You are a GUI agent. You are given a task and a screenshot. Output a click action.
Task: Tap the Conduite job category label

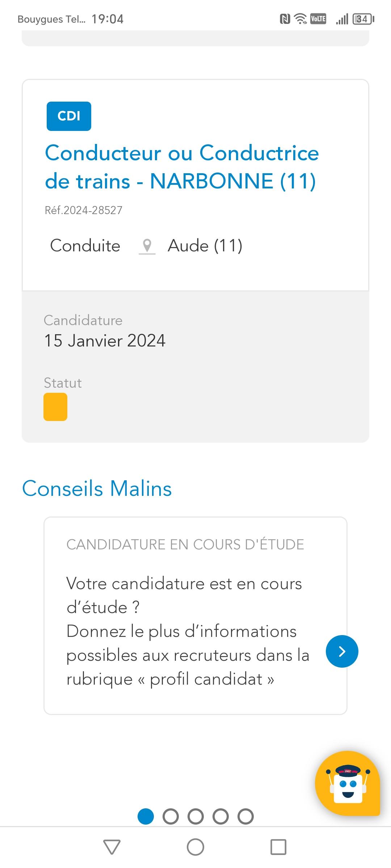point(85,246)
